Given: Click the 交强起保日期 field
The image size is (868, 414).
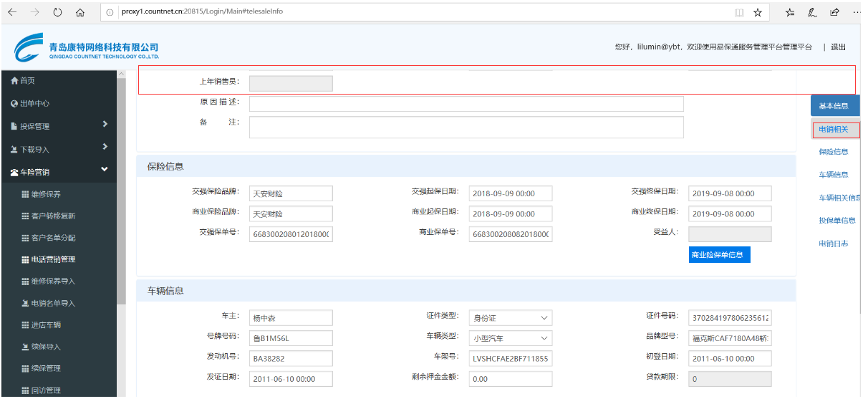Looking at the screenshot, I should pyautogui.click(x=511, y=193).
